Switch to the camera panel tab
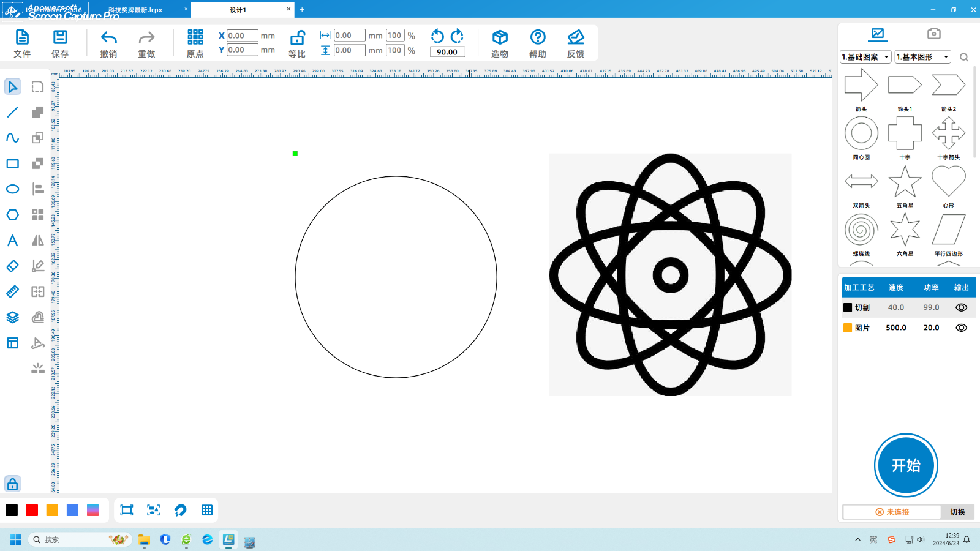Image resolution: width=980 pixels, height=551 pixels. pos(933,34)
